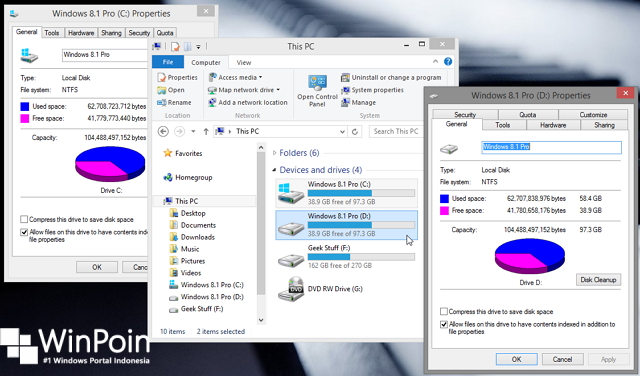The width and height of the screenshot is (640, 376).
Task: Expand the Folders (6) group
Action: (274, 153)
